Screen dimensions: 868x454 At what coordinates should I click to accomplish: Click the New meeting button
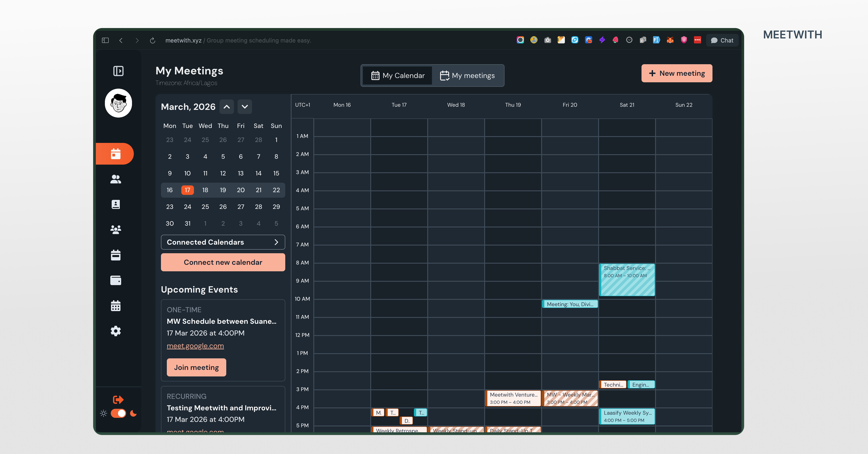pyautogui.click(x=676, y=73)
